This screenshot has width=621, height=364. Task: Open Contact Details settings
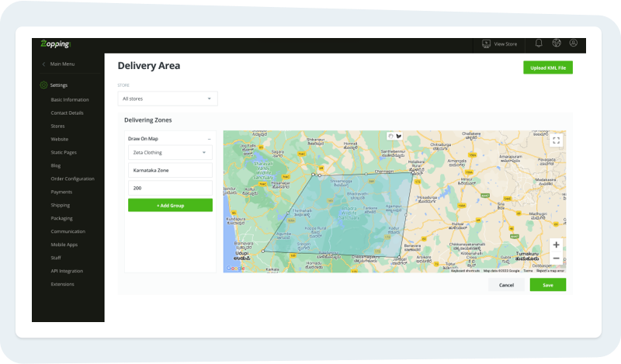point(67,113)
